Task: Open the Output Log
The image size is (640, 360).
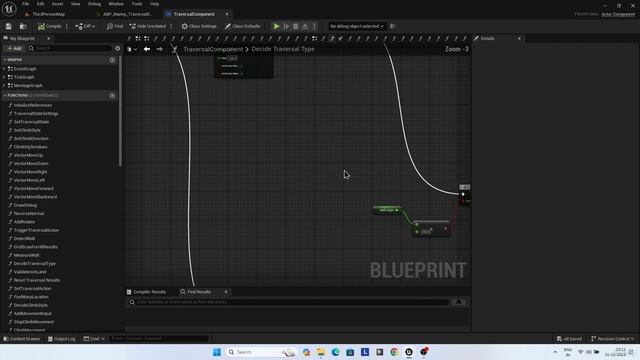Action: pos(62,339)
